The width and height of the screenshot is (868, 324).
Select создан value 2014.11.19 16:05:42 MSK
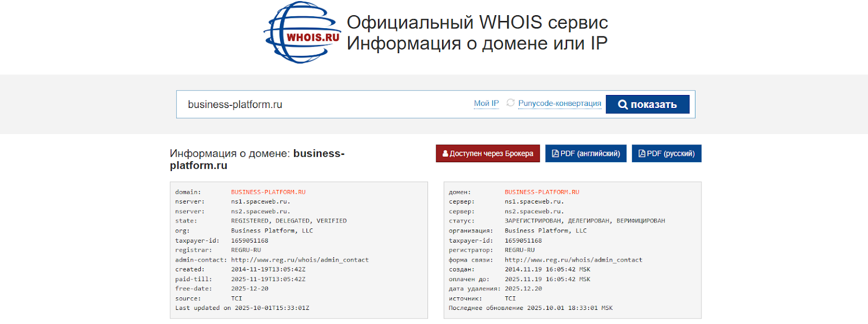[x=547, y=269]
